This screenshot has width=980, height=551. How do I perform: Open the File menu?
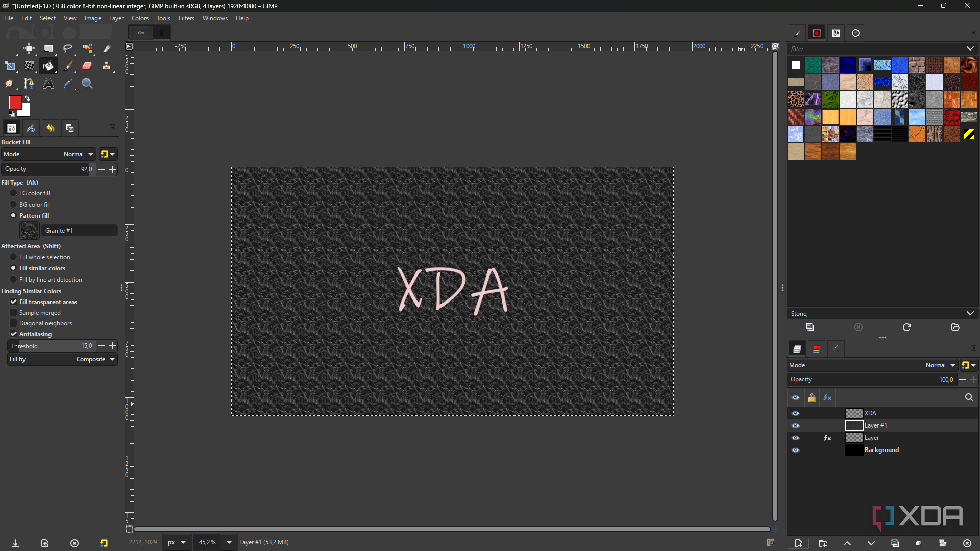(9, 18)
